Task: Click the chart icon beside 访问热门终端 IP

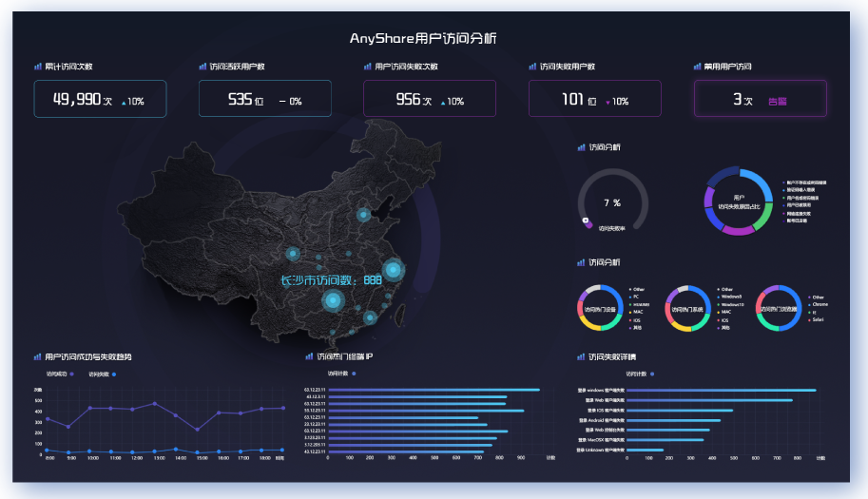Action: pyautogui.click(x=309, y=356)
